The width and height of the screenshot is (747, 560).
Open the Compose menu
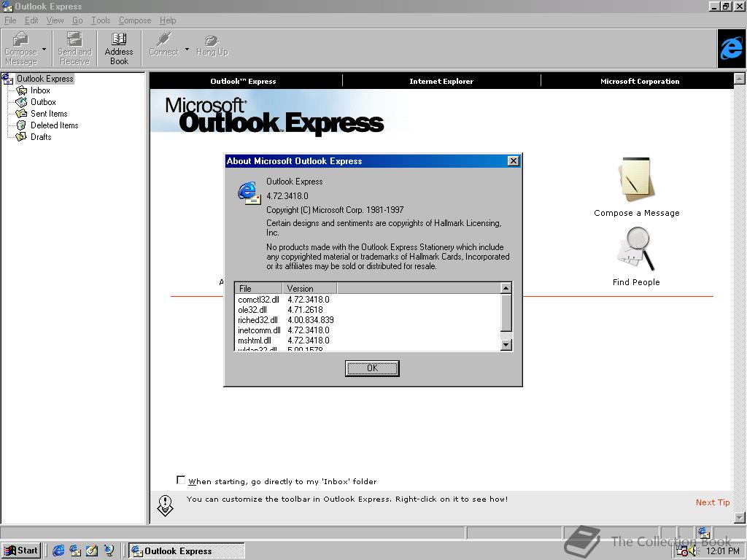tap(135, 20)
